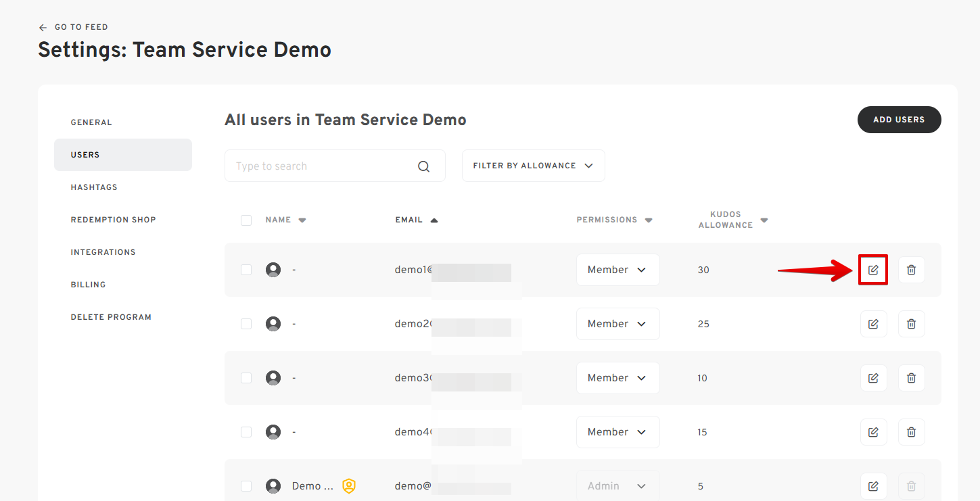This screenshot has width=980, height=501.
Task: Open the Filter by Allowance dropdown
Action: [x=533, y=166]
